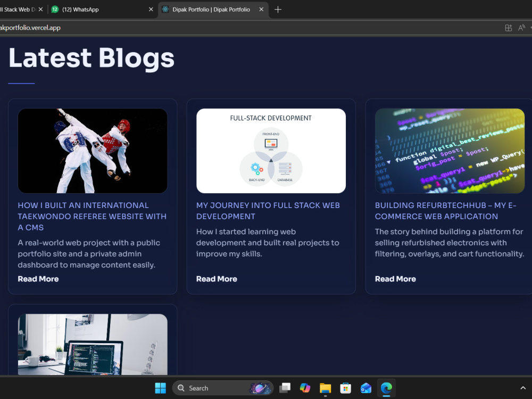The height and width of the screenshot is (399, 532).
Task: Open Building RefurbTechHub blog title
Action: click(445, 211)
